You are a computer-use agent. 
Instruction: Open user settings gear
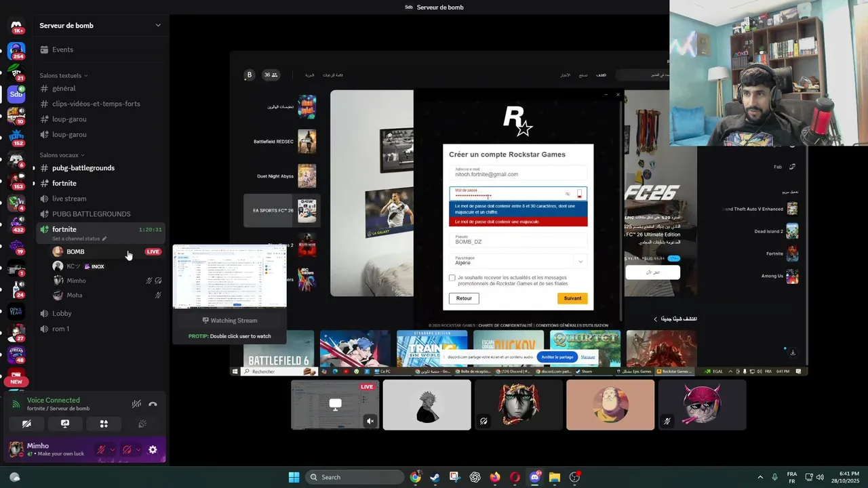pyautogui.click(x=153, y=449)
